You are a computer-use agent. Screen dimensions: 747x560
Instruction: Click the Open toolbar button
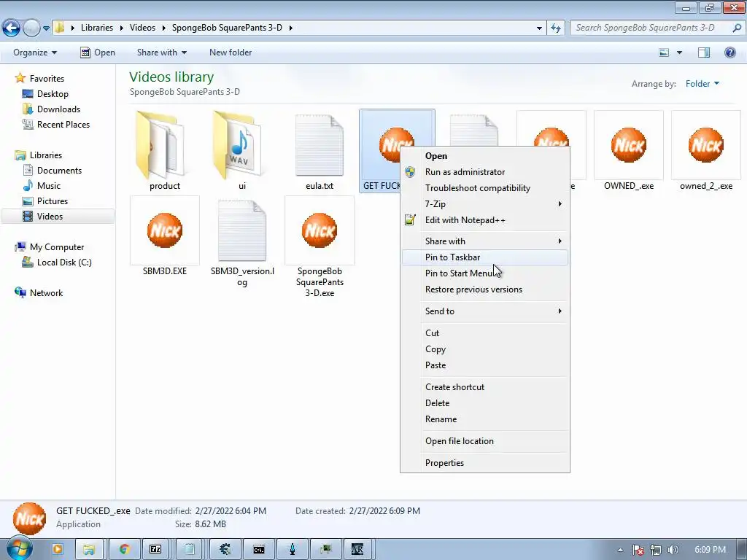pyautogui.click(x=98, y=52)
